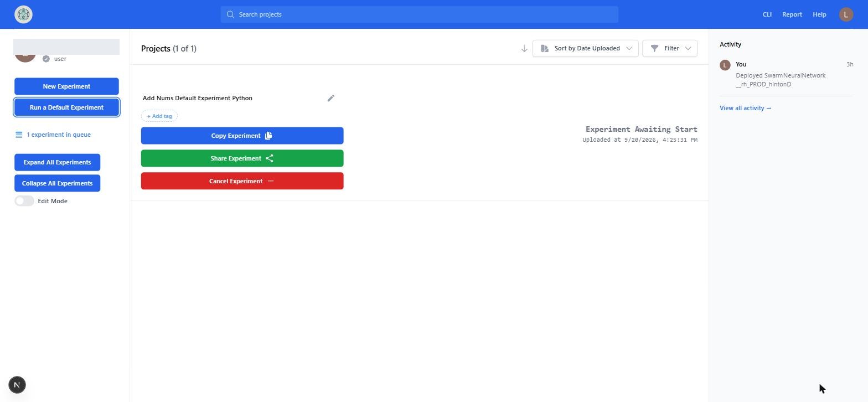Open the user avatar menu in the header

pos(846,14)
